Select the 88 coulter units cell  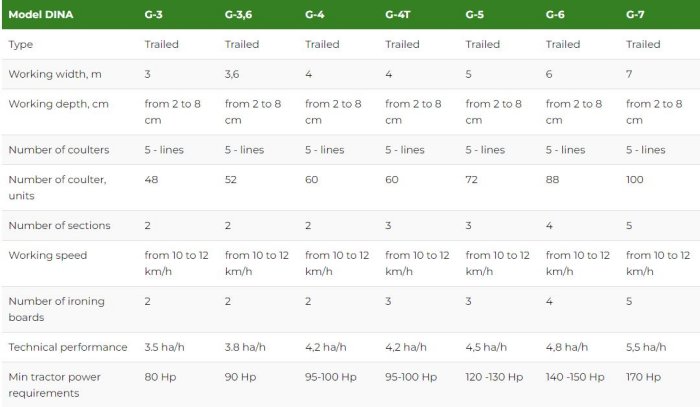coord(553,179)
